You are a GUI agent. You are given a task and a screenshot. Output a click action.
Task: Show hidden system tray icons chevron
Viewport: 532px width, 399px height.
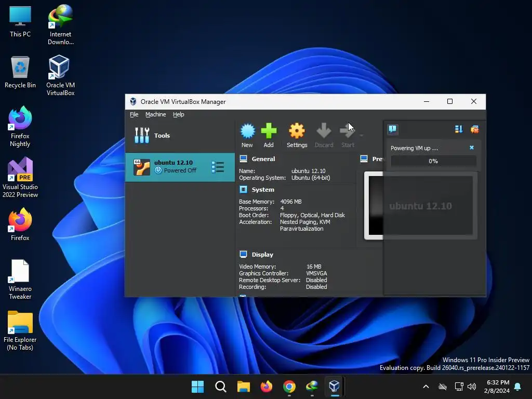coord(426,387)
